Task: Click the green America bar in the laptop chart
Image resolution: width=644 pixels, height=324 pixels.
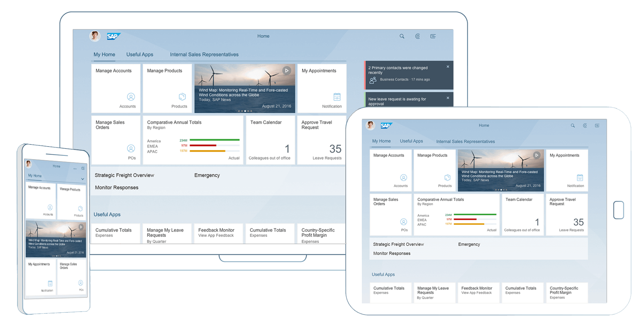Action: coord(215,140)
